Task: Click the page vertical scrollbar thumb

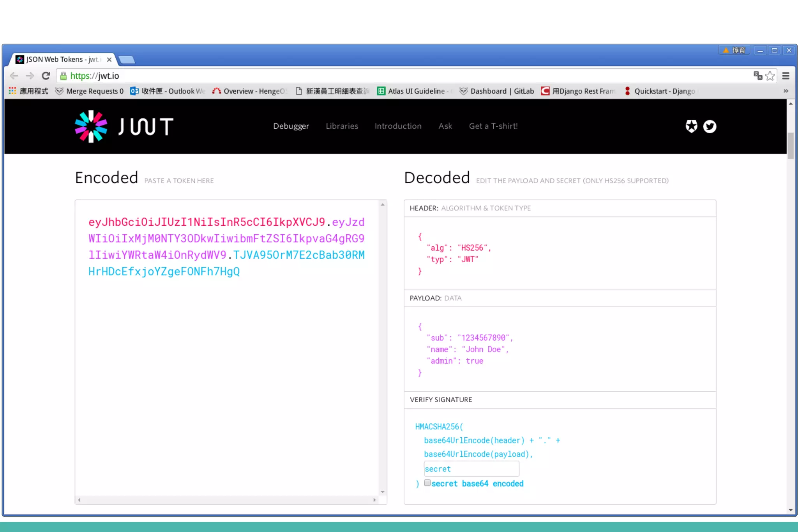Action: coord(790,145)
